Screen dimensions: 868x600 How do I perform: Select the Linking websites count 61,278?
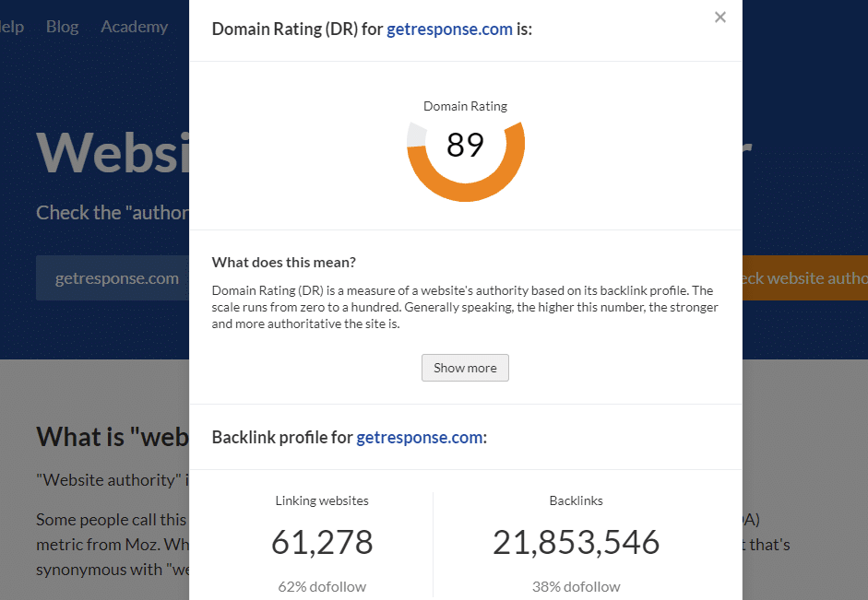pyautogui.click(x=322, y=542)
